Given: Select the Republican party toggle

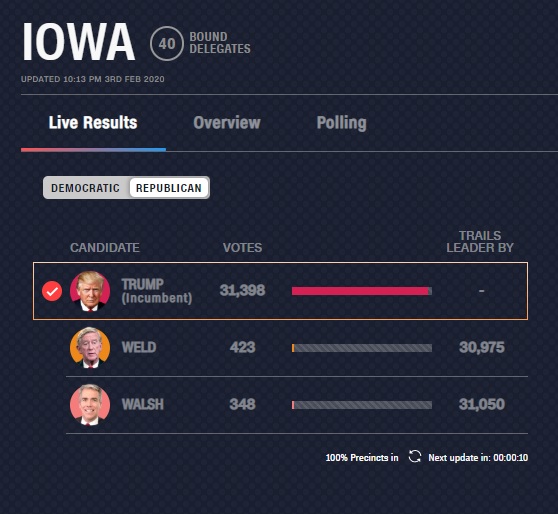Looking at the screenshot, I should click(x=169, y=188).
